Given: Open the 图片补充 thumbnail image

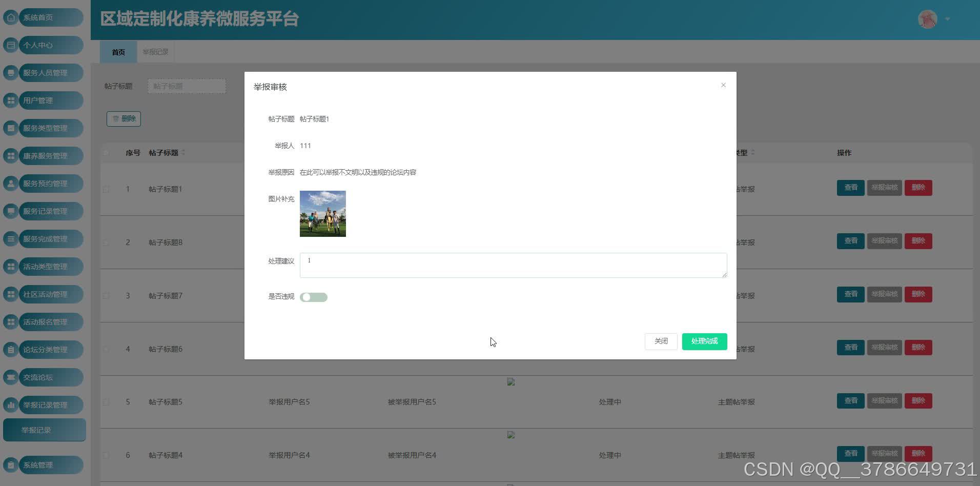Looking at the screenshot, I should 323,214.
